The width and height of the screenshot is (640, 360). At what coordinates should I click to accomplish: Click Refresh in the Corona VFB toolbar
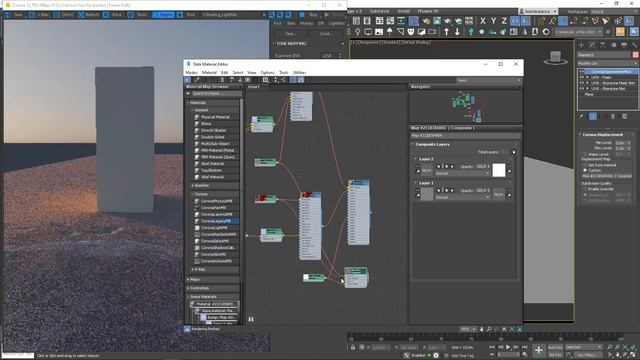[89, 15]
